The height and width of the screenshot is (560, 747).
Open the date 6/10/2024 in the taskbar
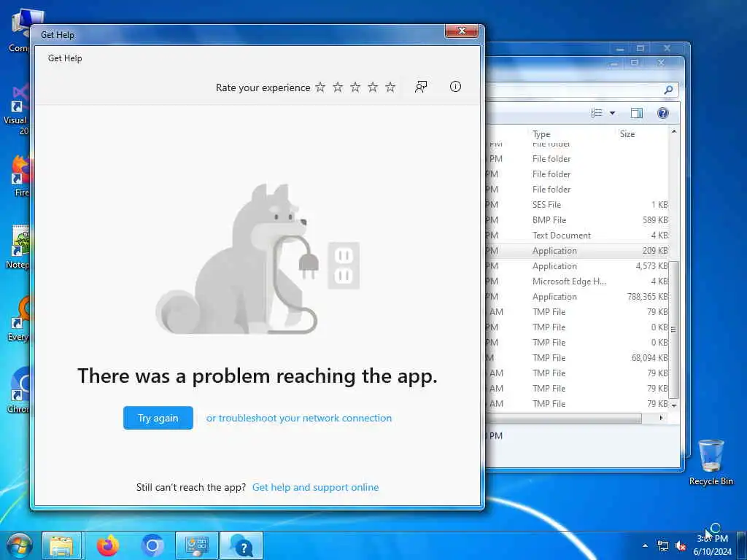coord(712,551)
